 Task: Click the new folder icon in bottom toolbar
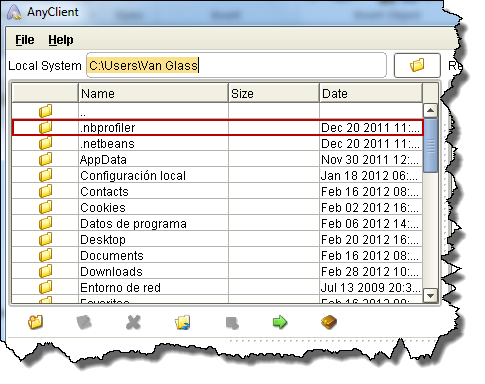pos(35,322)
